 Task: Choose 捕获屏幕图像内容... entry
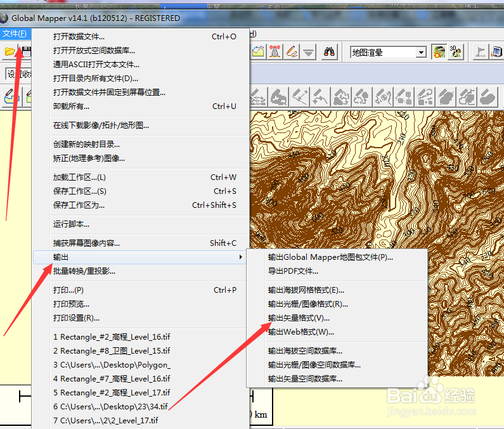click(141, 243)
